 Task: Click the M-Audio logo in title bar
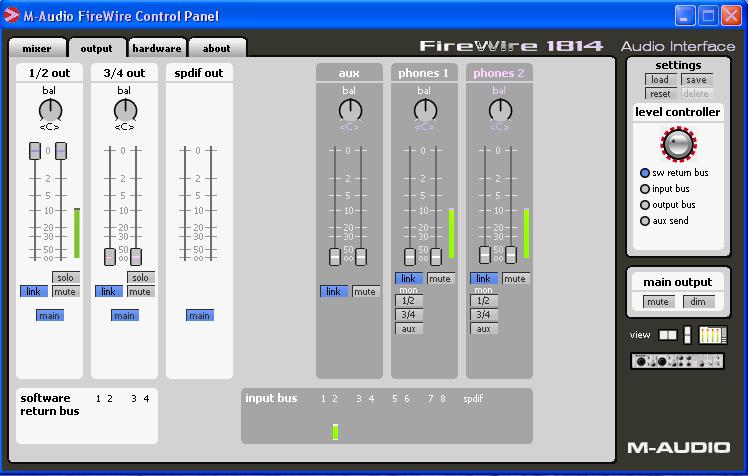(x=10, y=16)
